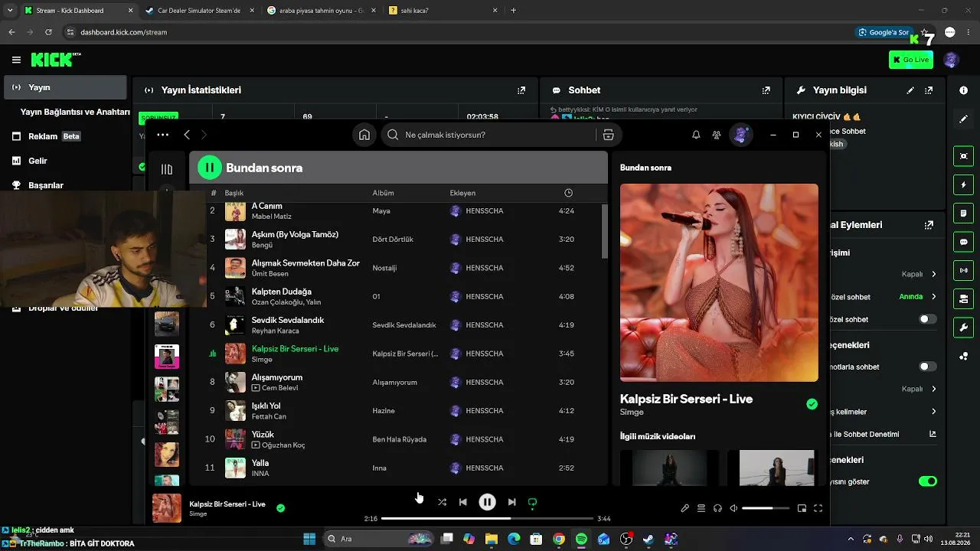Image resolution: width=980 pixels, height=551 pixels.
Task: Click the queue list scrollbar
Action: coord(604,230)
